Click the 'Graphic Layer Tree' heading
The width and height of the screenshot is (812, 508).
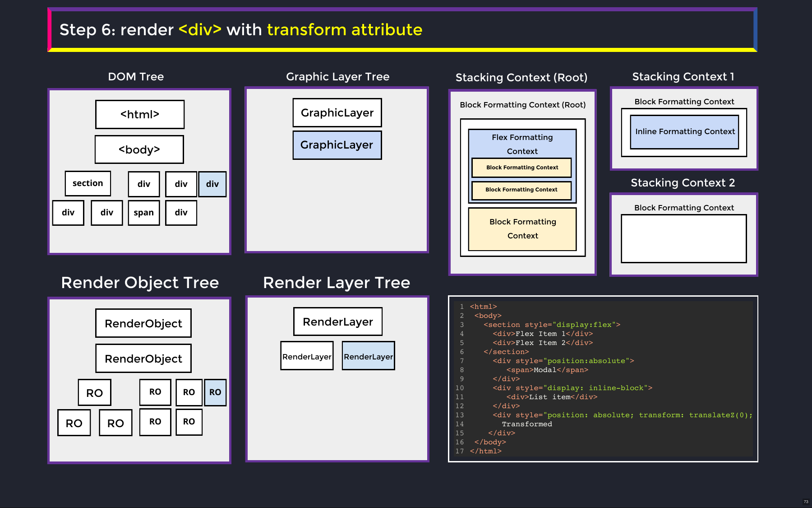(x=338, y=77)
